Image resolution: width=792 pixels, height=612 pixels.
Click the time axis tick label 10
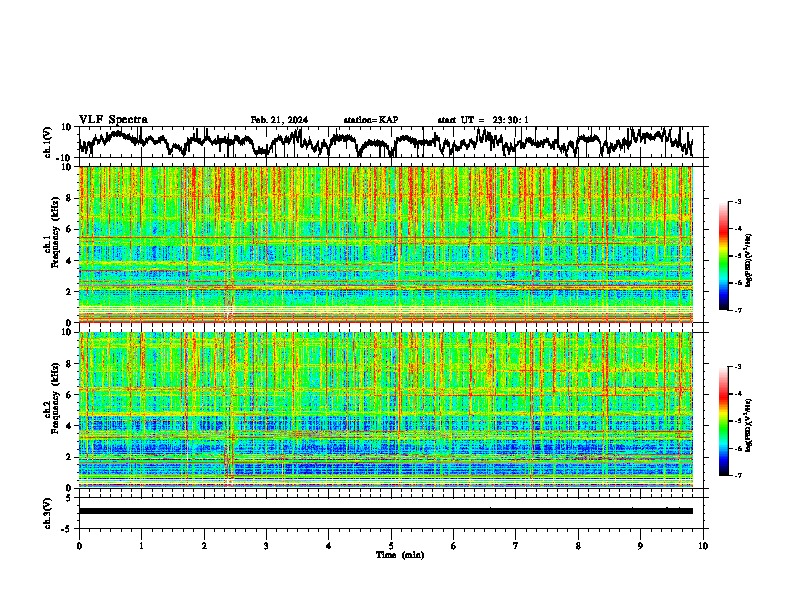click(x=703, y=546)
